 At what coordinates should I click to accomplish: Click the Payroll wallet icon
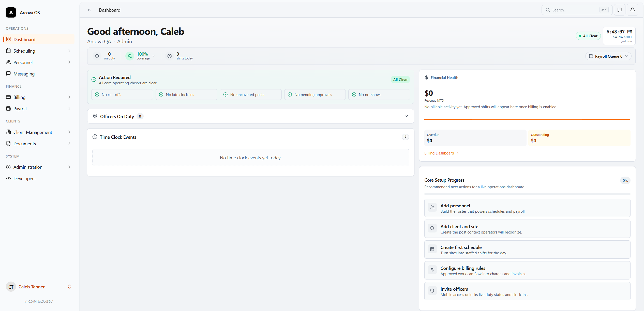click(x=8, y=108)
